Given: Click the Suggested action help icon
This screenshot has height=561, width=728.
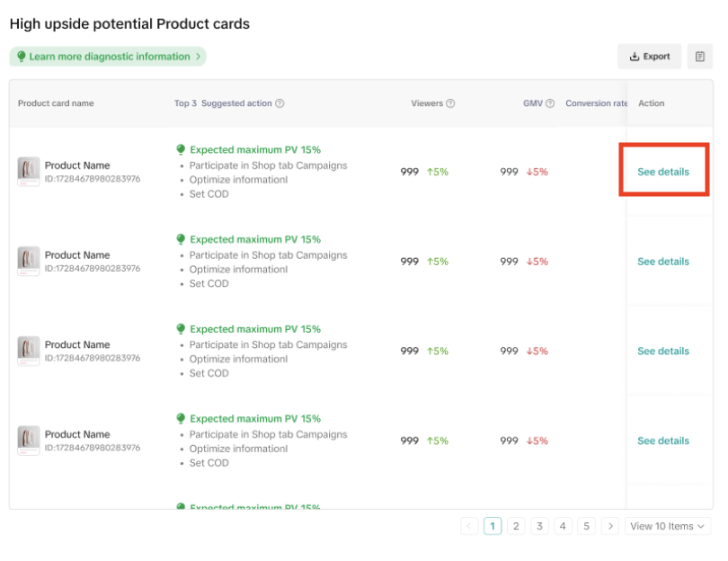Looking at the screenshot, I should point(280,103).
